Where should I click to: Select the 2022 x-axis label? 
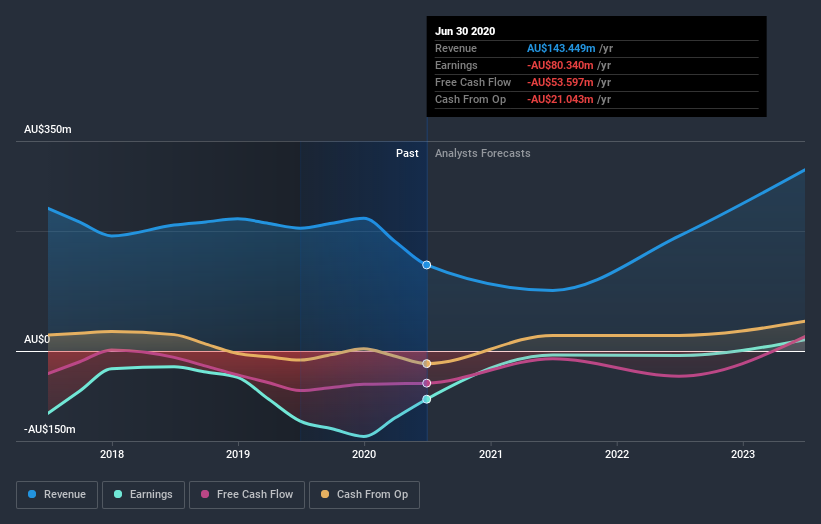click(617, 454)
